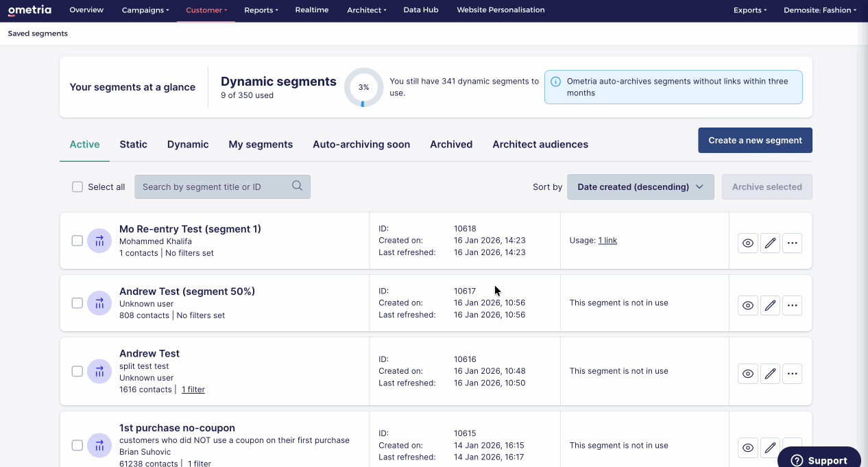Click the Mo Re-entry Test (segment 1) title

tap(190, 229)
